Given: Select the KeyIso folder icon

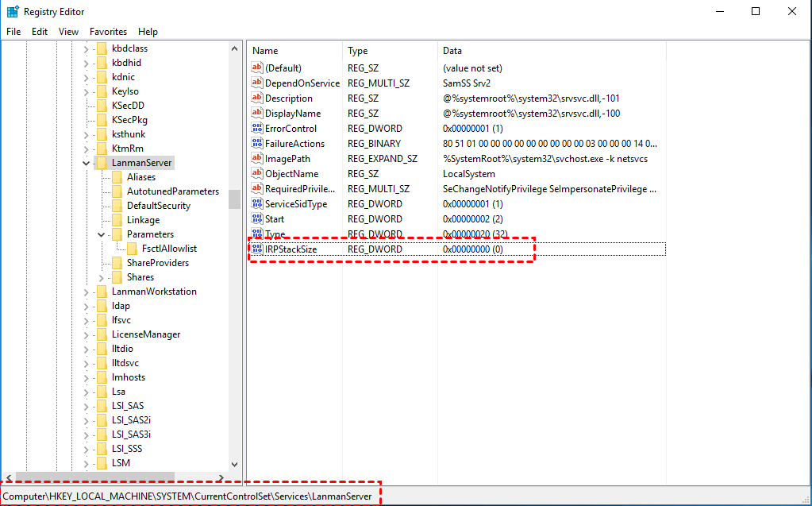Looking at the screenshot, I should point(102,91).
